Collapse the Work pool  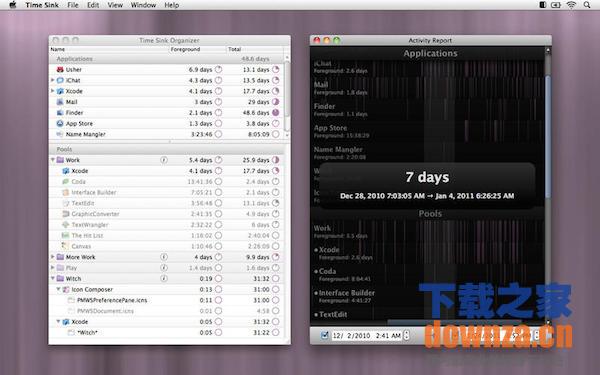click(53, 160)
